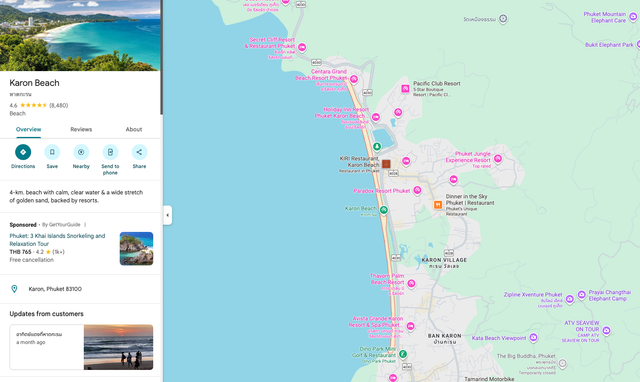Click Prayai Changthai Elephant Camp marker

pos(582,294)
